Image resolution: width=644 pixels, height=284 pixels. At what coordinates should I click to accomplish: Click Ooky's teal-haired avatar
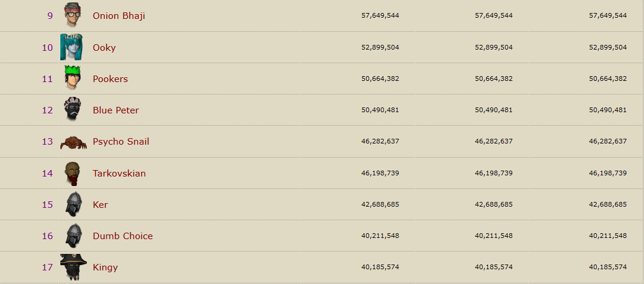pos(72,47)
